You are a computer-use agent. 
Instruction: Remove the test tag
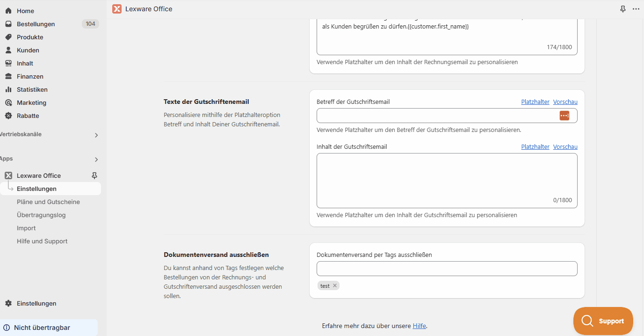coord(335,285)
